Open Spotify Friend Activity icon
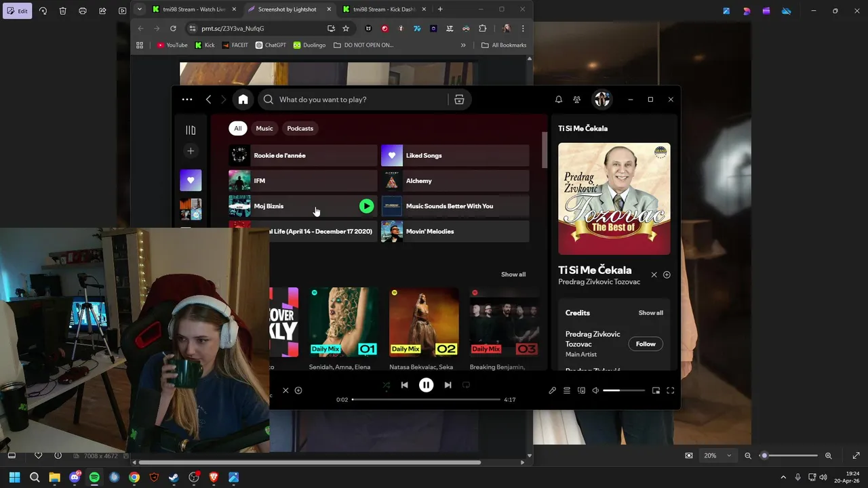868x488 pixels. pyautogui.click(x=576, y=100)
